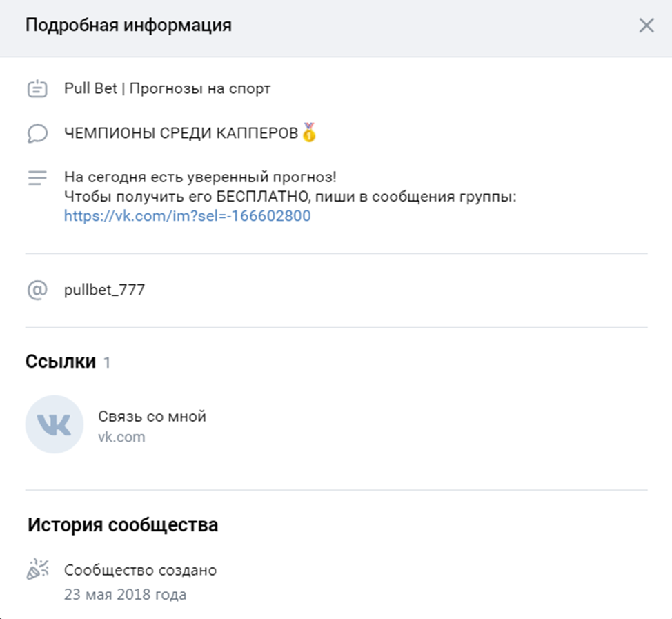The image size is (672, 619).
Task: Click the 'История сообщества' heading
Action: pyautogui.click(x=123, y=524)
